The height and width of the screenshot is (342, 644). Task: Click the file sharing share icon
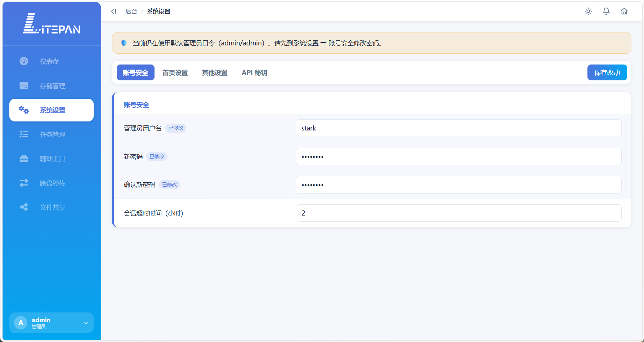tap(24, 207)
